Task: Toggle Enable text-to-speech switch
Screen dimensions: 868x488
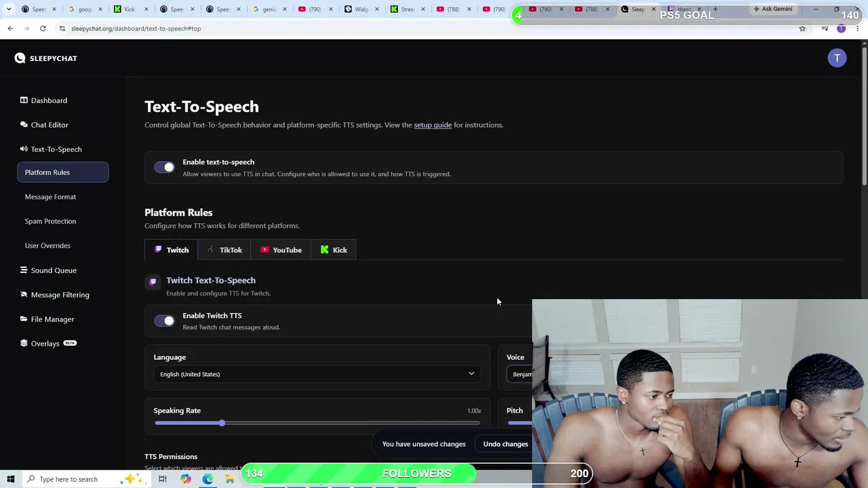Action: tap(164, 167)
